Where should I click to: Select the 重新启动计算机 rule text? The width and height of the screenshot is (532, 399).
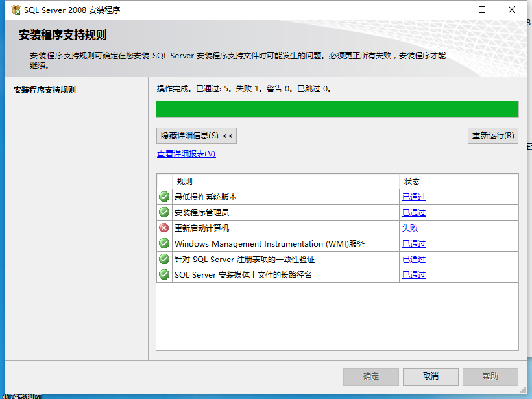coord(202,228)
